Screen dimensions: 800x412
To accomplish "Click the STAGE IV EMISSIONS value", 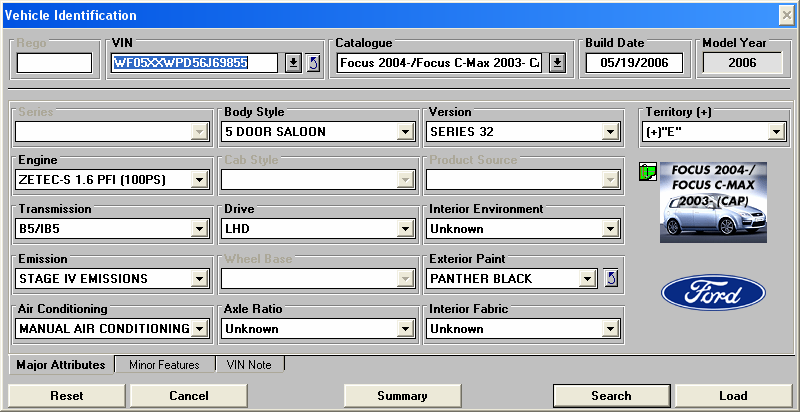I will (83, 278).
